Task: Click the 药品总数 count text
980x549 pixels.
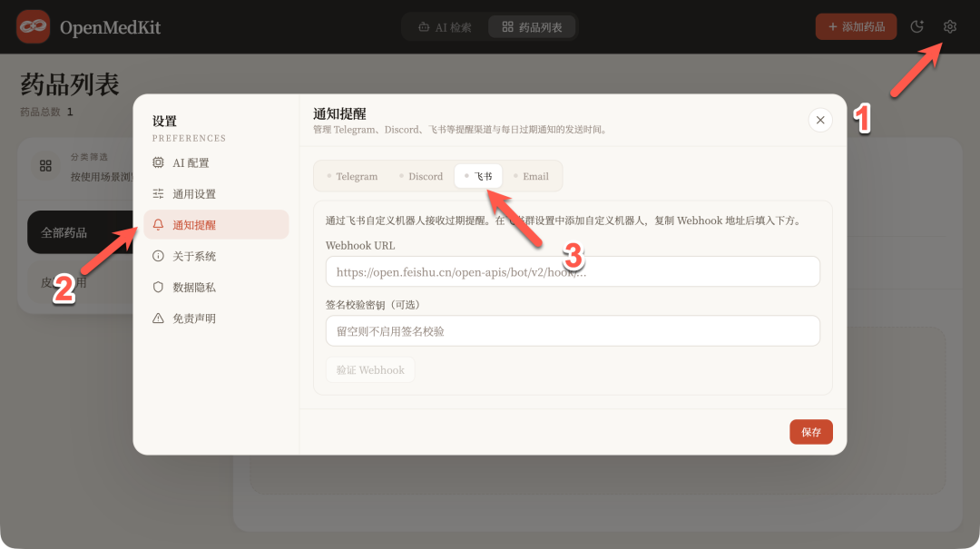Action: (x=46, y=112)
